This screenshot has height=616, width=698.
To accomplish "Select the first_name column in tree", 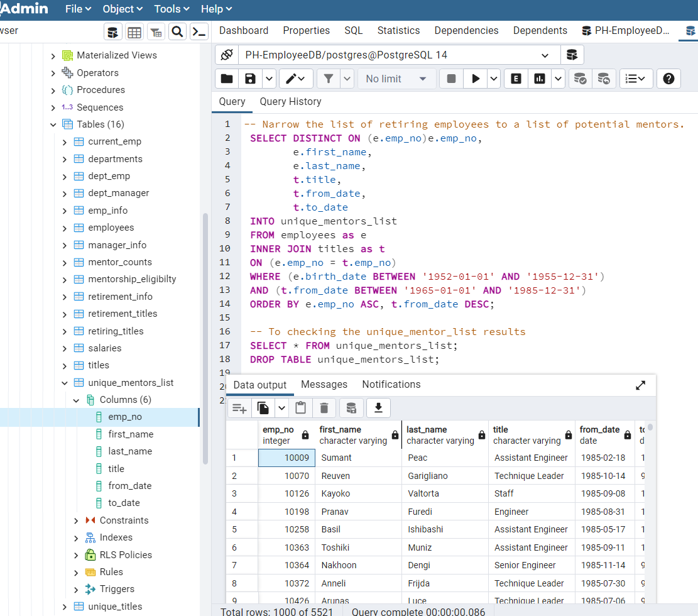I will 131,434.
